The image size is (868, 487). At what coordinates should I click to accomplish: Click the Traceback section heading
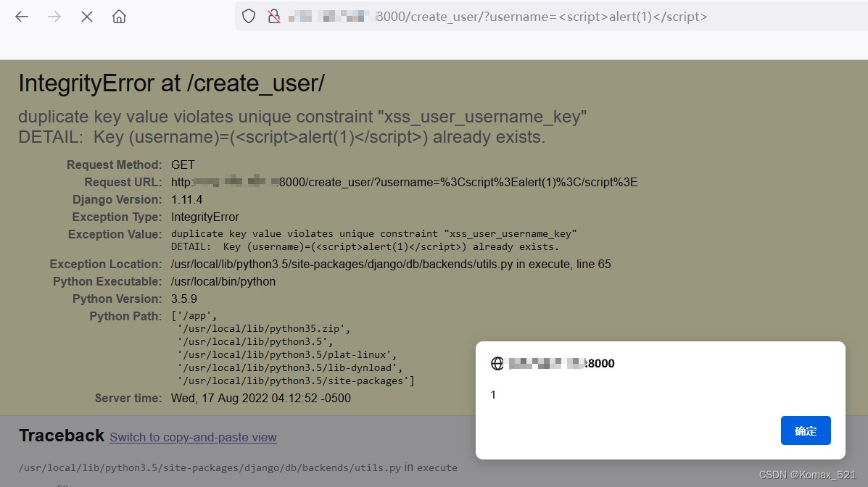click(62, 436)
